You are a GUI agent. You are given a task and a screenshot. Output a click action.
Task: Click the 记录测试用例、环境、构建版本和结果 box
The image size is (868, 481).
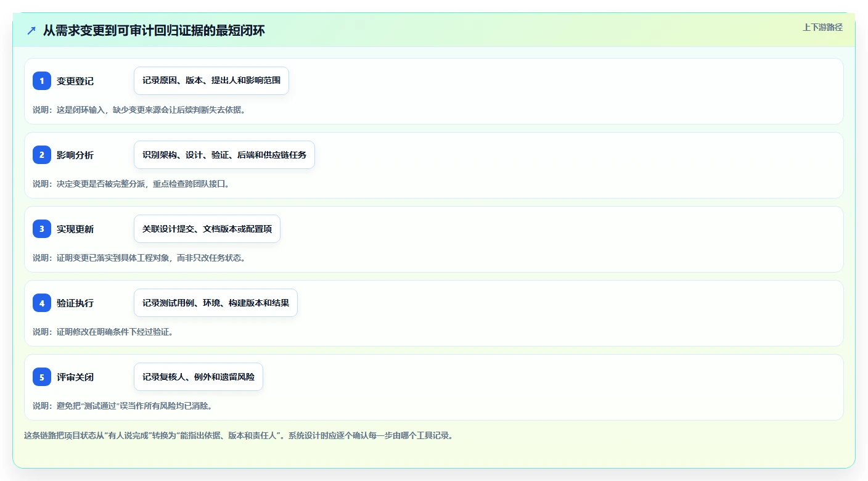pyautogui.click(x=216, y=303)
